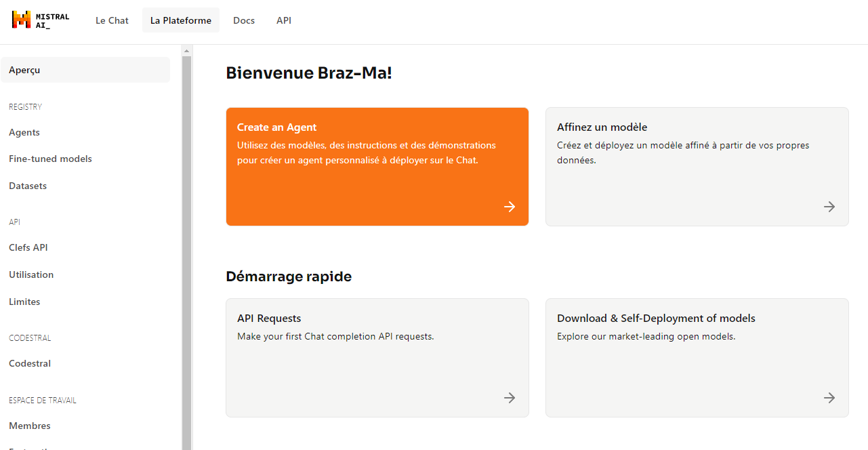The image size is (868, 450).
Task: Open Download & Self-Deployment via its arrow icon
Action: [829, 398]
